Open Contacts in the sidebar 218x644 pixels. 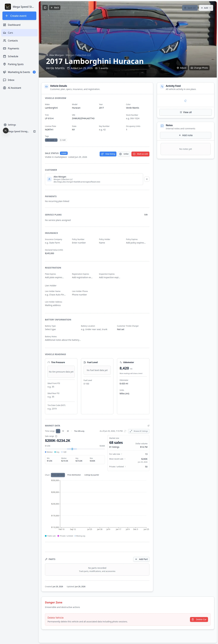coord(19,40)
